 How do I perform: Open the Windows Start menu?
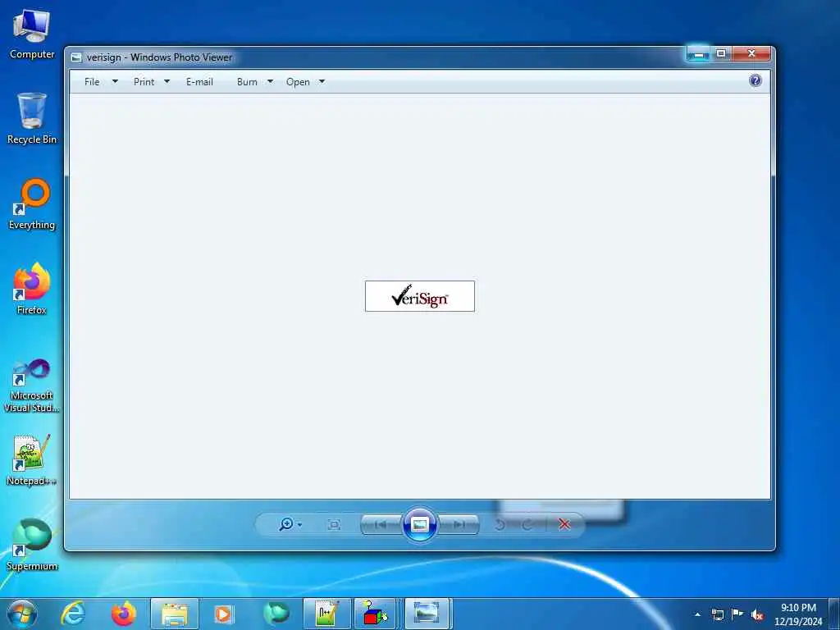22,614
